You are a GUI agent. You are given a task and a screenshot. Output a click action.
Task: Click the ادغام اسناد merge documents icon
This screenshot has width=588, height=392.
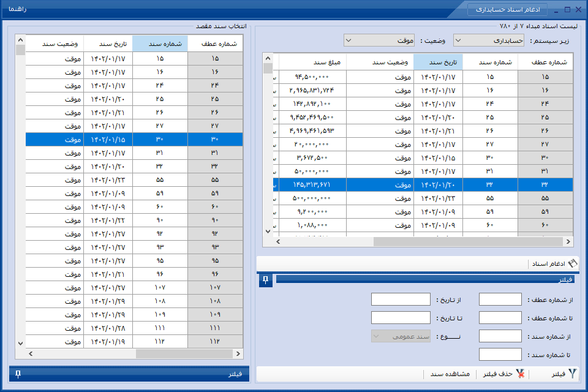[573, 263]
